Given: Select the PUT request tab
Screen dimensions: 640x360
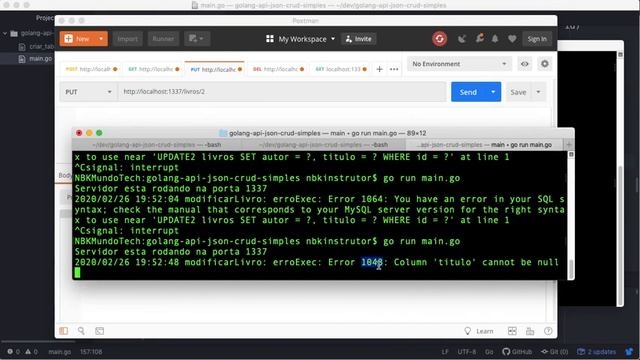Looking at the screenshot, I should [x=216, y=69].
